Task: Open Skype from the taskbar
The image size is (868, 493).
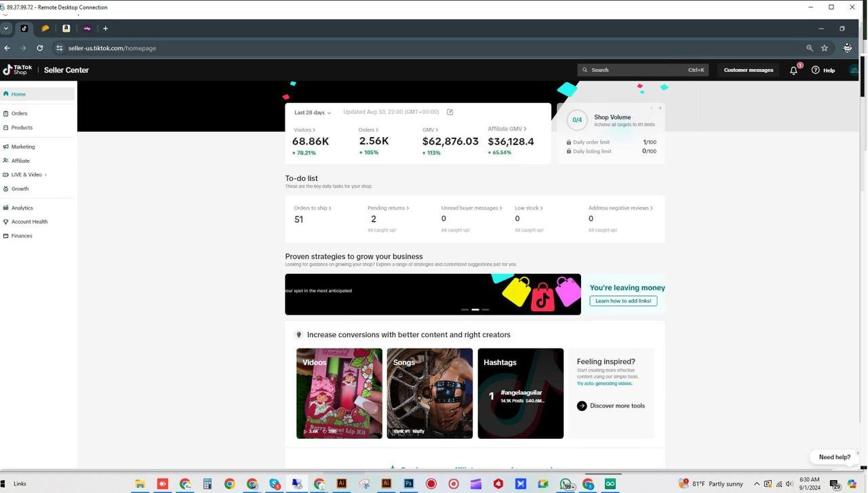Action: [275, 484]
